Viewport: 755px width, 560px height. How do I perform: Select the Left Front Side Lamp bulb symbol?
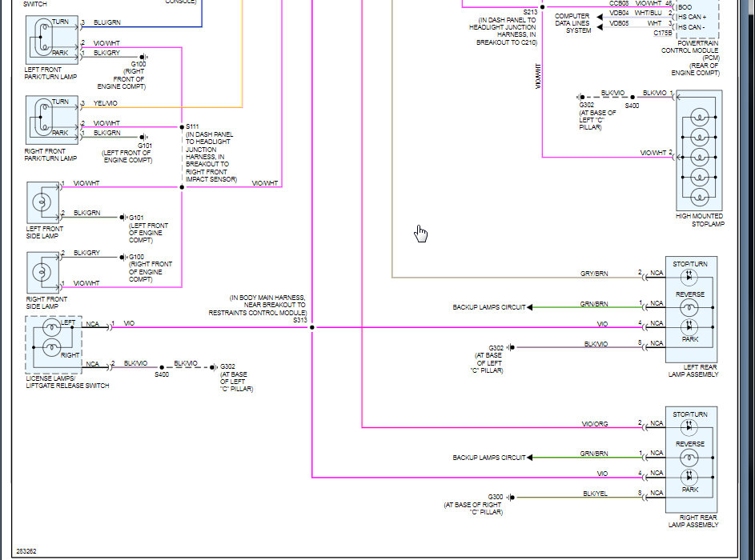tap(42, 202)
